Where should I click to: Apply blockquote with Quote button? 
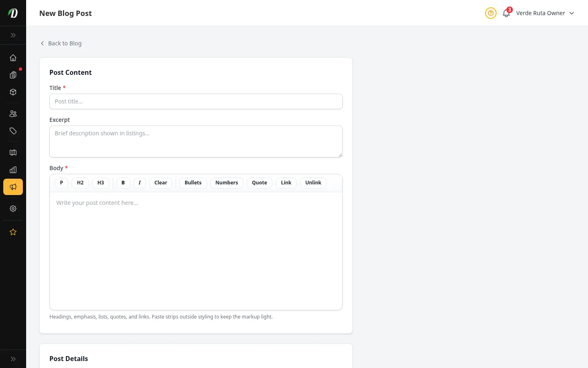[x=260, y=183]
